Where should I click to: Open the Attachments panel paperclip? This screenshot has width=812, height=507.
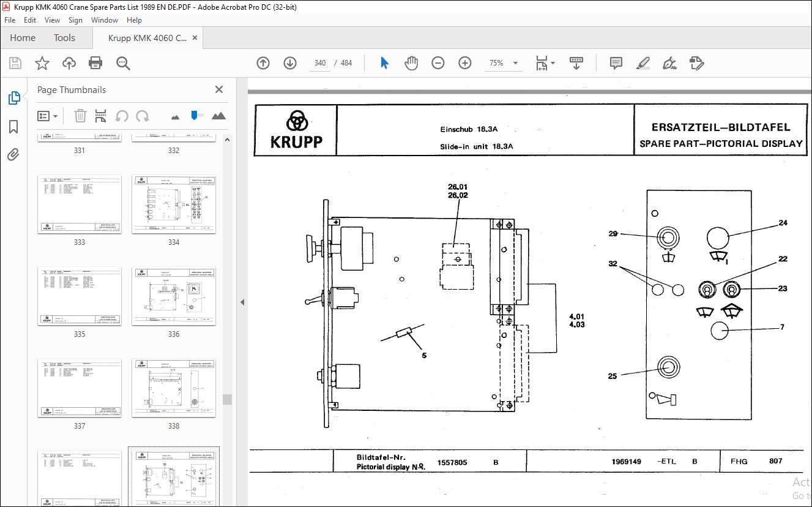(x=13, y=156)
